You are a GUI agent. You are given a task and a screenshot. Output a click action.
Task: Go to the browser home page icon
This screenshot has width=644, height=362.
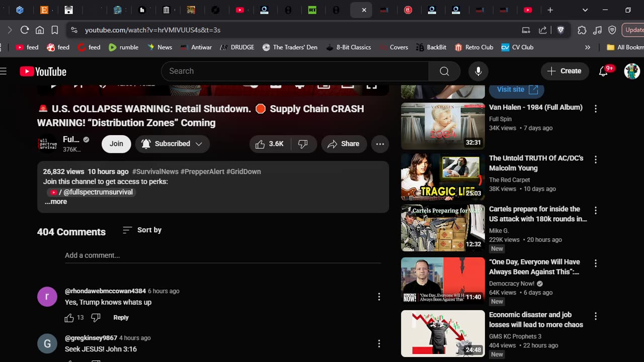click(40, 30)
